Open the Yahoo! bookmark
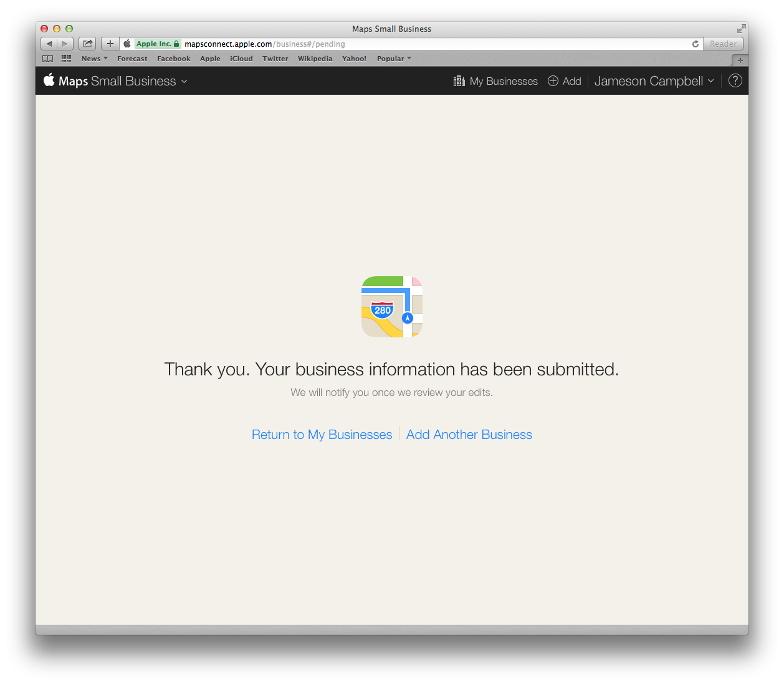784x684 pixels. coord(354,59)
